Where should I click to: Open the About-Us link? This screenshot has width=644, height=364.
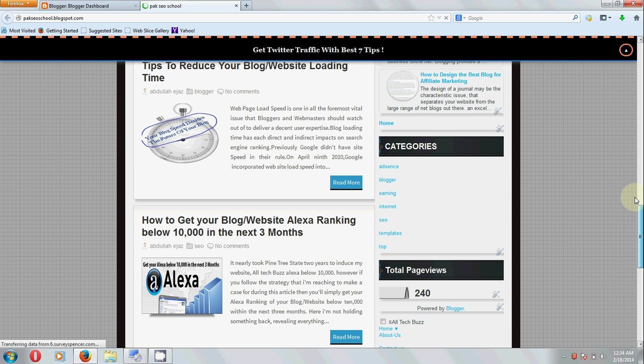(x=390, y=335)
